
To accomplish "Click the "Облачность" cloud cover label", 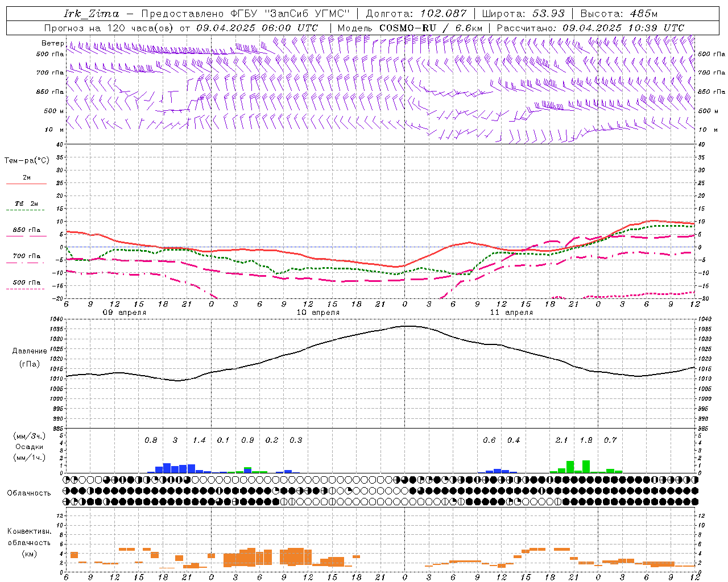I will pyautogui.click(x=29, y=493).
